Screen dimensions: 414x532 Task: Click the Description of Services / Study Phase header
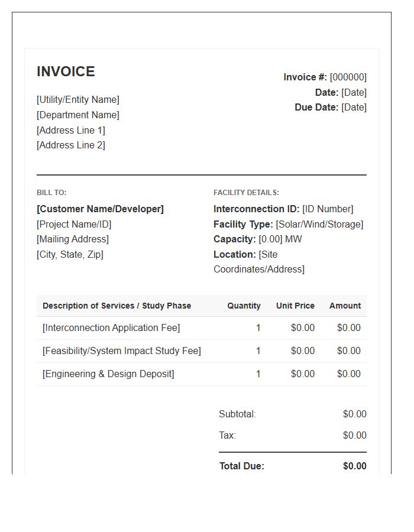(x=117, y=306)
